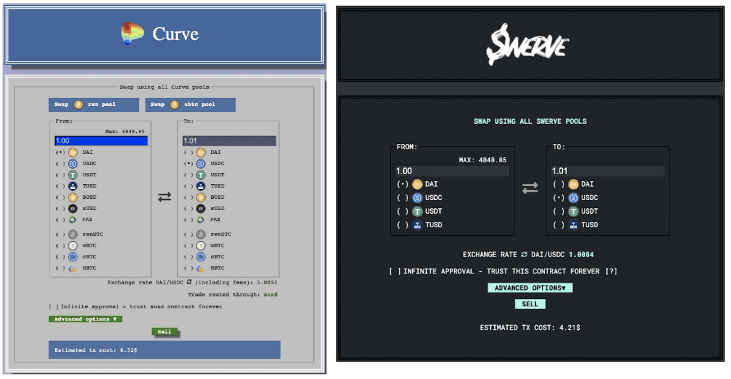Image resolution: width=731 pixels, height=379 pixels.
Task: Click 'Estimated TX cost: 4.21$' in Swerve
Action: [x=530, y=328]
